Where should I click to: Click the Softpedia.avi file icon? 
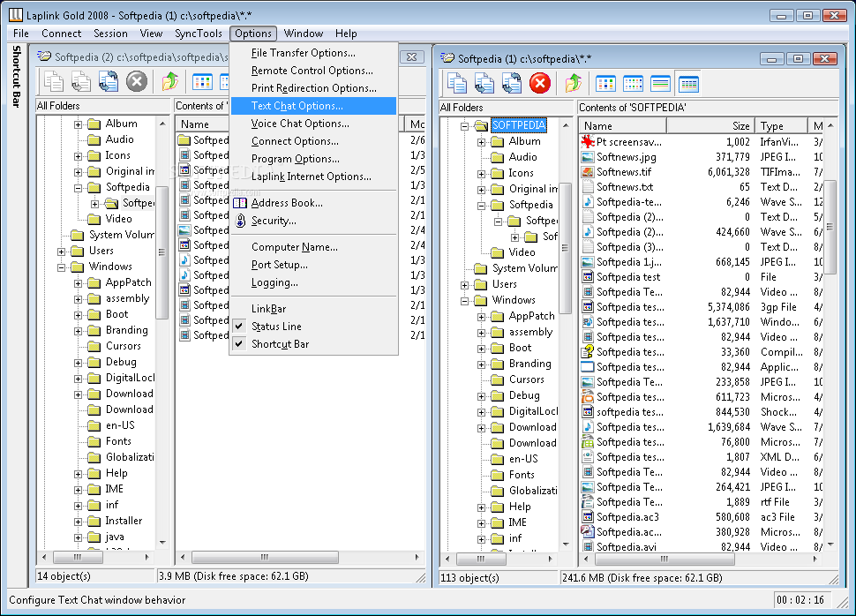click(x=588, y=546)
